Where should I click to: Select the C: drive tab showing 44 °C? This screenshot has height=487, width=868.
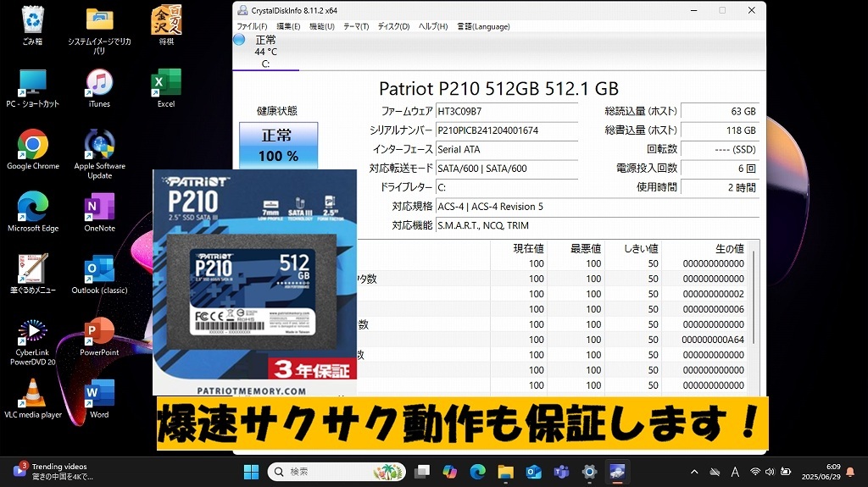click(x=265, y=52)
